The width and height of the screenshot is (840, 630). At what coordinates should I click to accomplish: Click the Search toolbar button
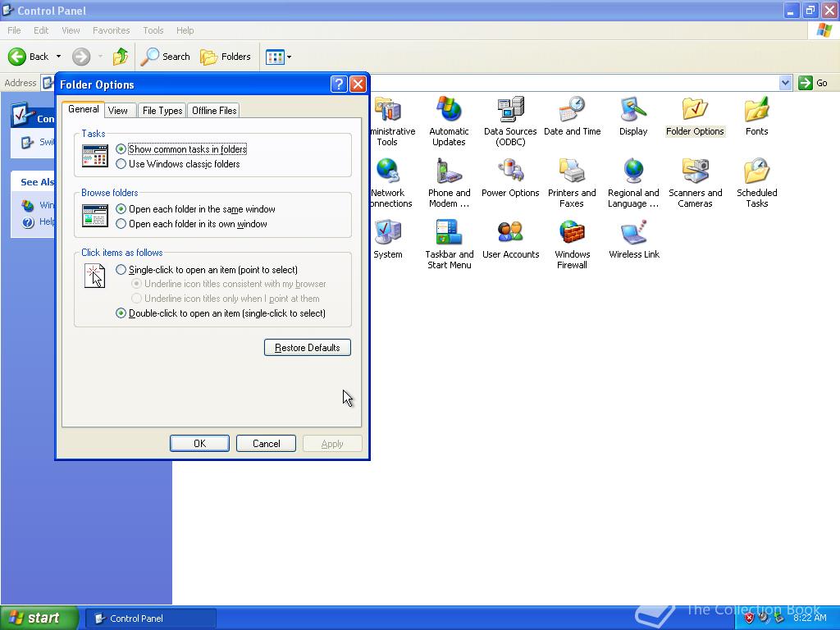[x=166, y=57]
